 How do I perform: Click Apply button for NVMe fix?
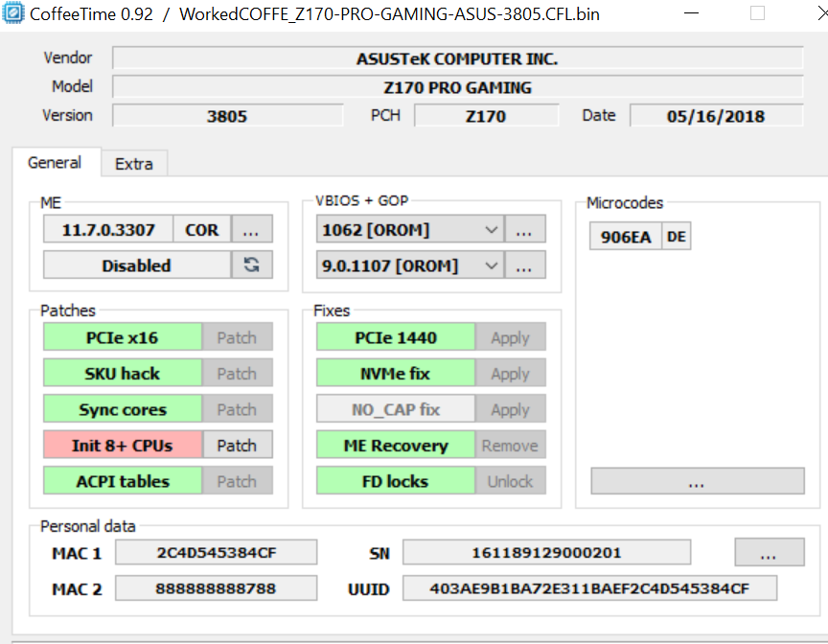point(510,373)
